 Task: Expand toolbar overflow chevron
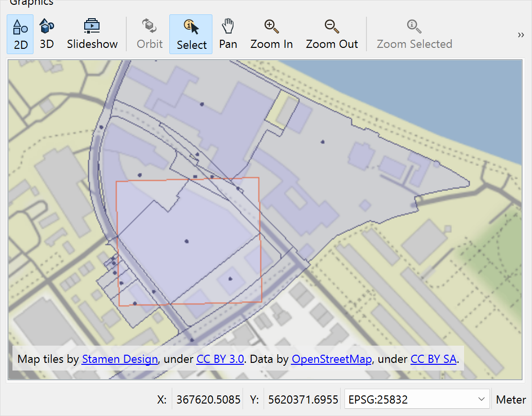click(521, 35)
